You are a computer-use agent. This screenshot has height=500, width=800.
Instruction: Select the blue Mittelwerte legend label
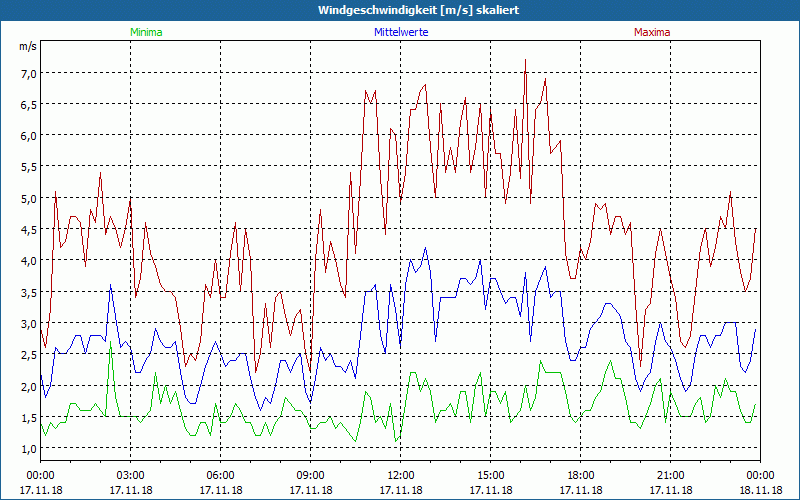(x=401, y=32)
